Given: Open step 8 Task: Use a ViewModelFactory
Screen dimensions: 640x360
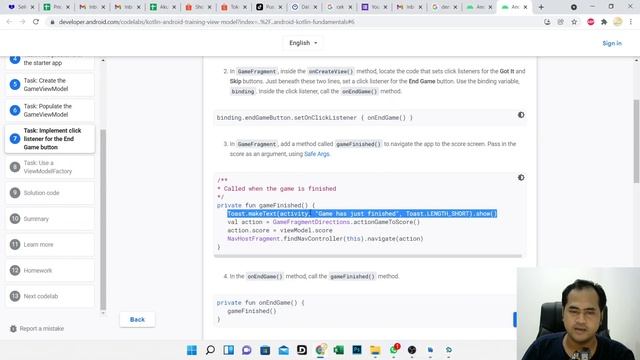Looking at the screenshot, I should coord(50,167).
